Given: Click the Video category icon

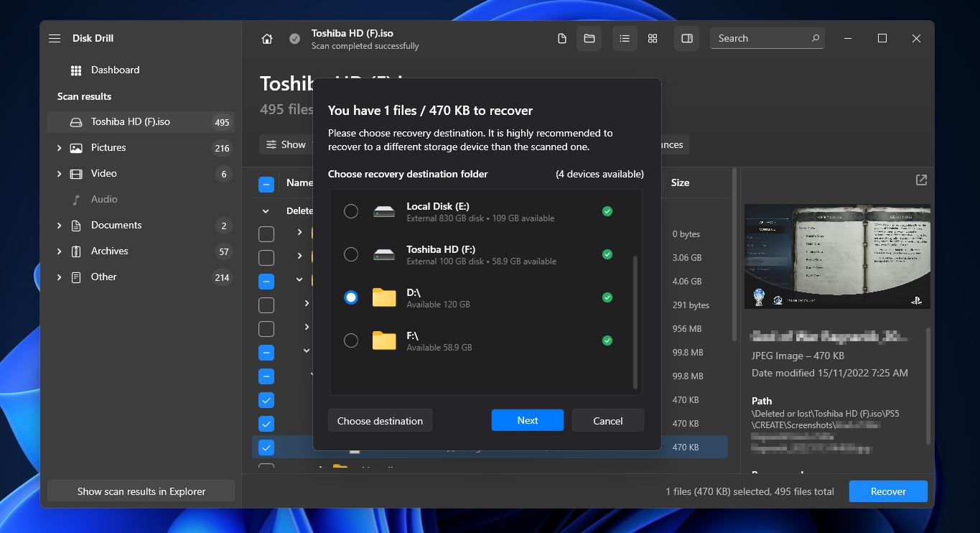Looking at the screenshot, I should pyautogui.click(x=76, y=174).
